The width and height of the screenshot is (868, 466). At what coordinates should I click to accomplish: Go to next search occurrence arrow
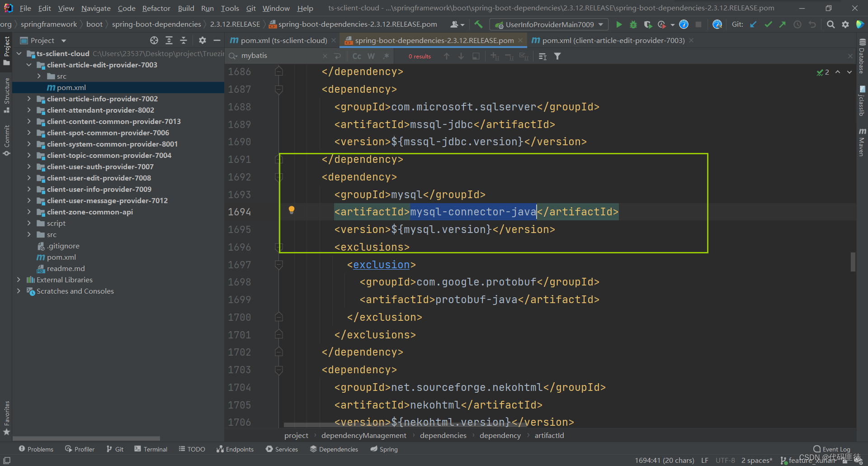click(x=461, y=56)
